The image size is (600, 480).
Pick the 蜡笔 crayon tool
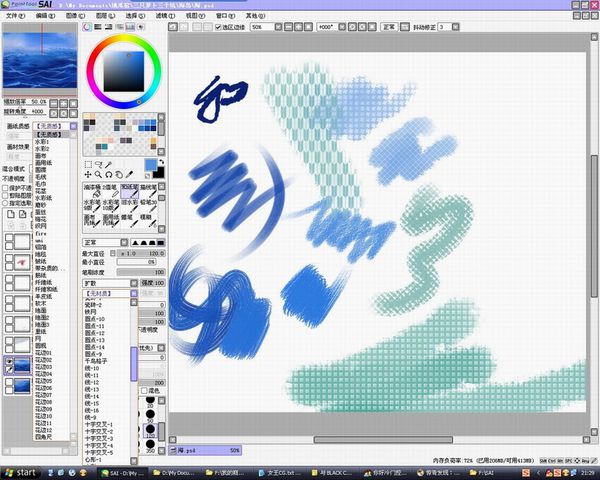click(130, 220)
